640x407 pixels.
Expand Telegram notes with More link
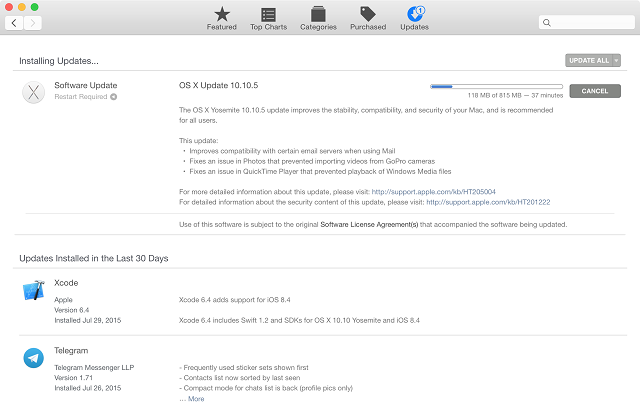pyautogui.click(x=196, y=399)
